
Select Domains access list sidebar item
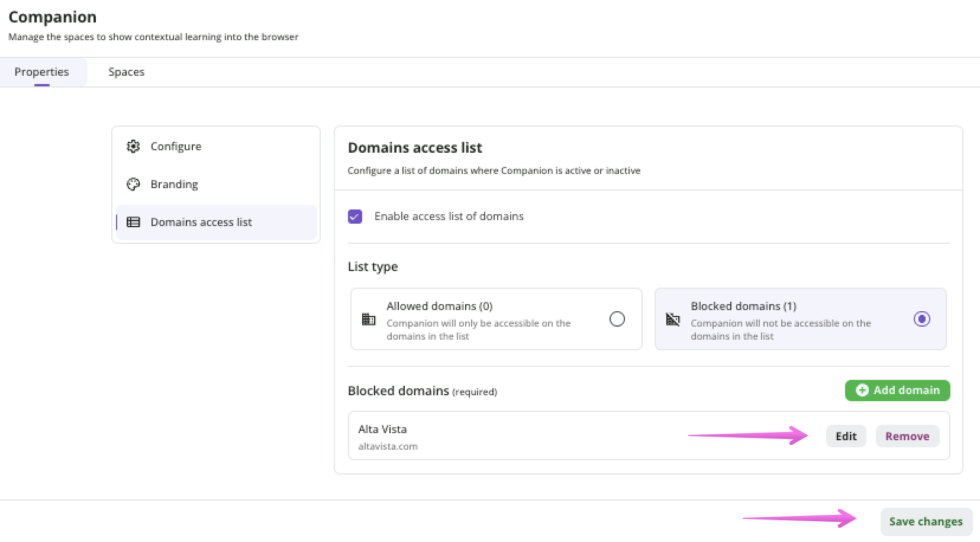coord(201,222)
